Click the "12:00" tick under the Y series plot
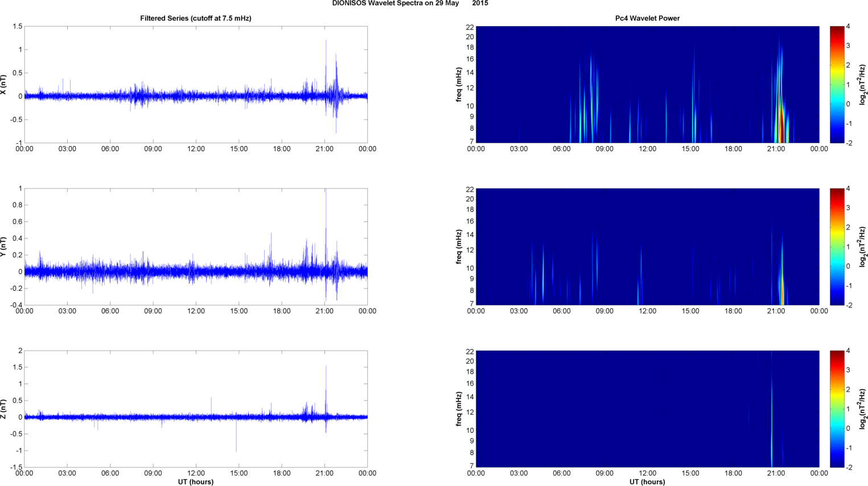 [x=196, y=311]
